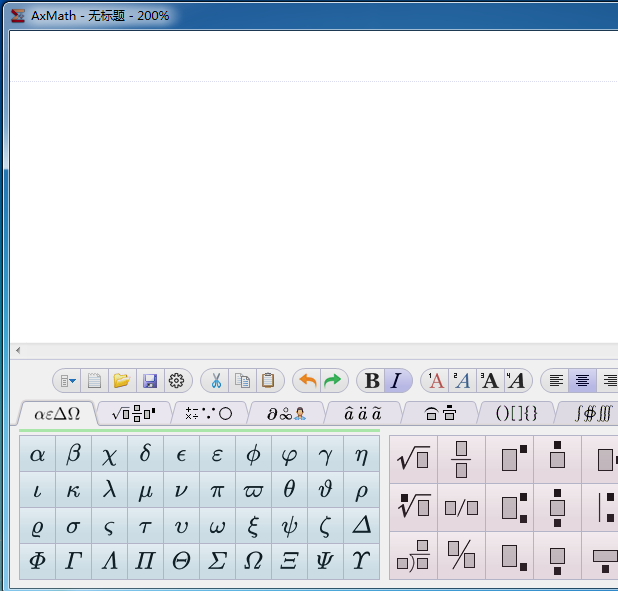
Task: Insert Greek letter rho
Action: [x=361, y=490]
